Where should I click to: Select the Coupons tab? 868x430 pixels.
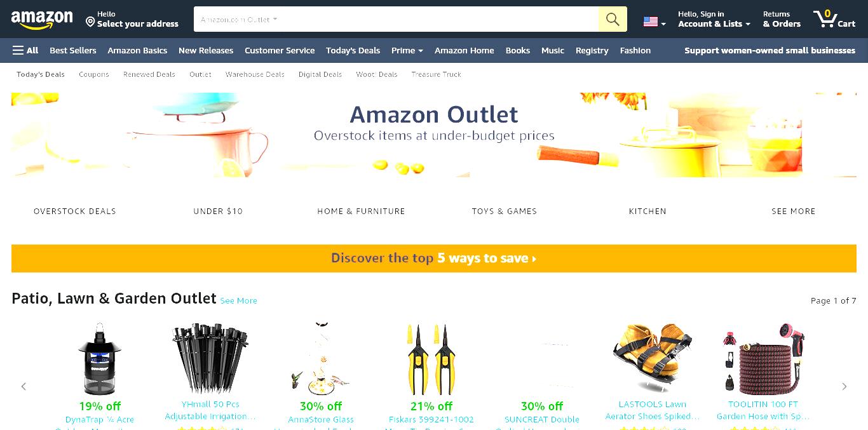tap(94, 74)
